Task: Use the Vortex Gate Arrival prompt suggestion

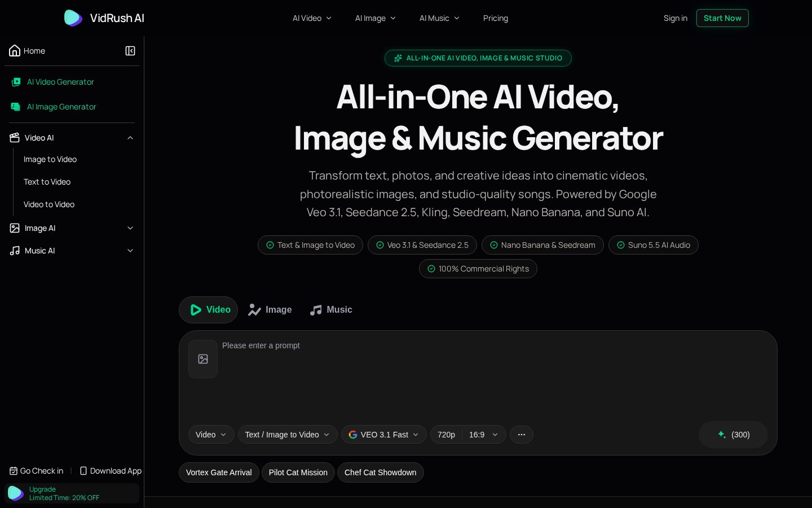Action: [219, 472]
